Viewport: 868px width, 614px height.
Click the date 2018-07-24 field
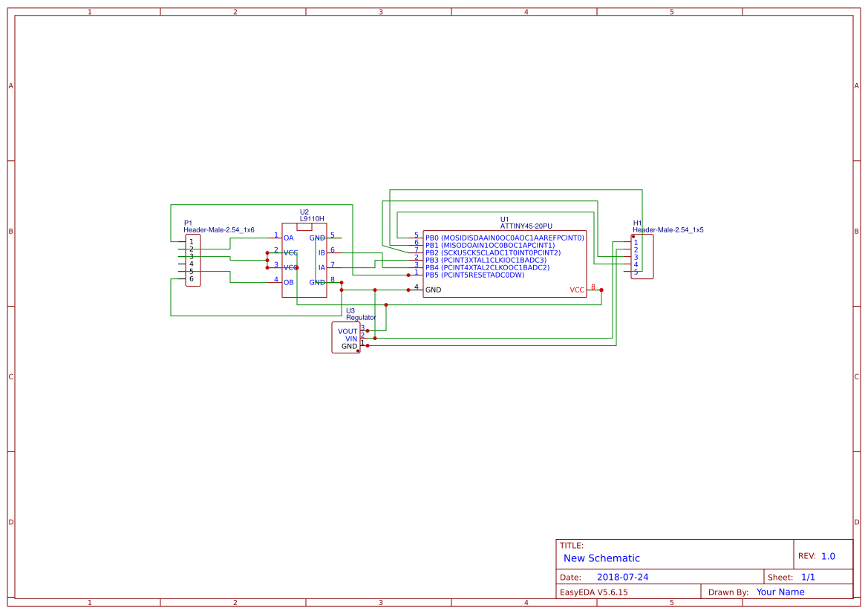pyautogui.click(x=622, y=577)
